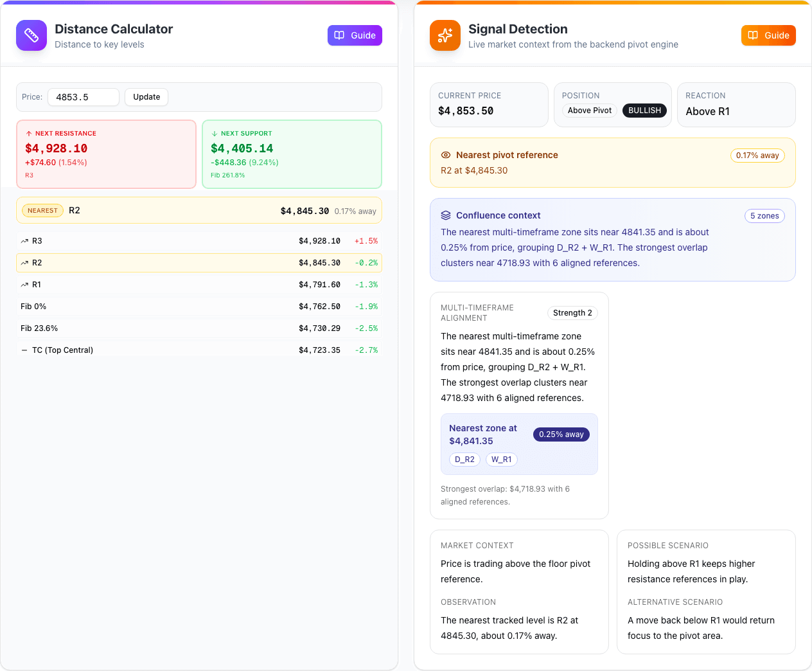Click the book icon inside the purple Guide button
This screenshot has width=812, height=671.
point(339,35)
